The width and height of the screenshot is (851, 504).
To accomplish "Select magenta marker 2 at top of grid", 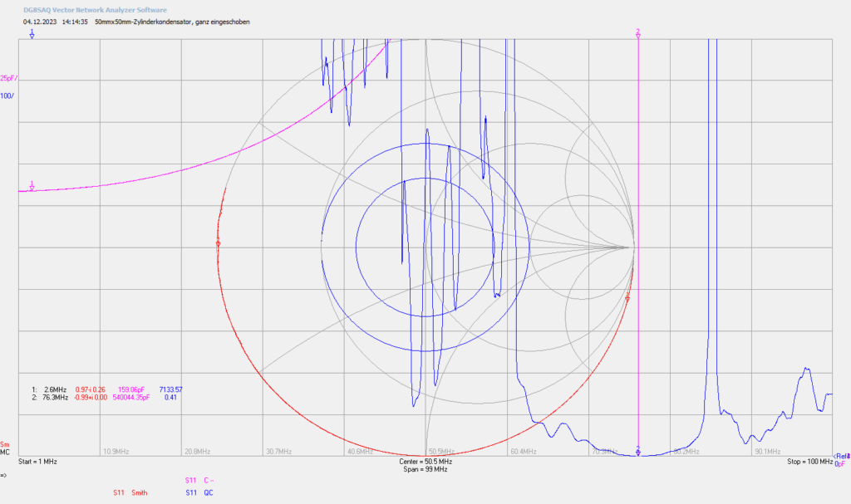I will (638, 34).
